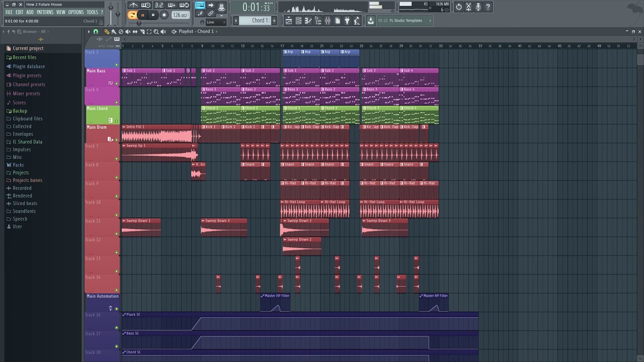This screenshot has height=362, width=644.
Task: Click the help question mark button
Action: (x=488, y=7)
